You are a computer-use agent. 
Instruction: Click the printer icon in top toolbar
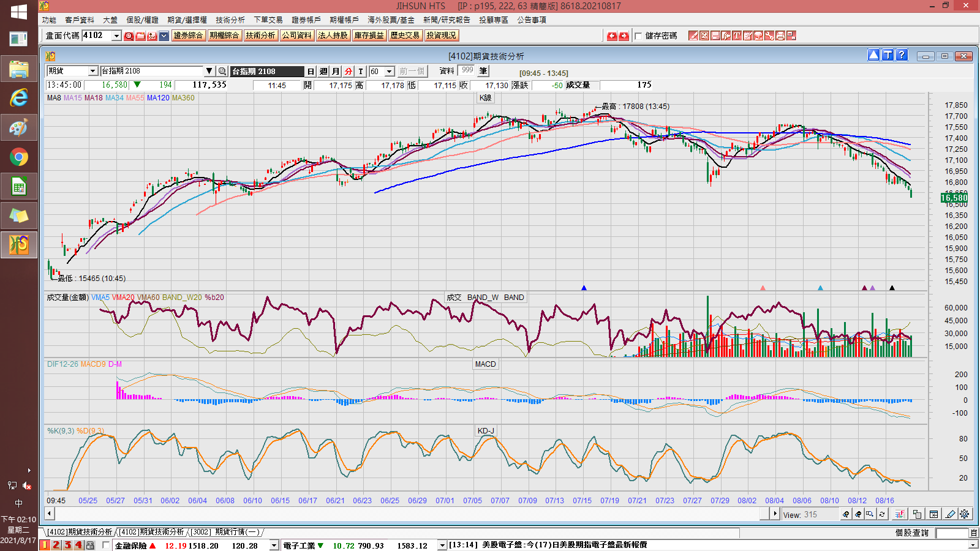click(x=780, y=36)
